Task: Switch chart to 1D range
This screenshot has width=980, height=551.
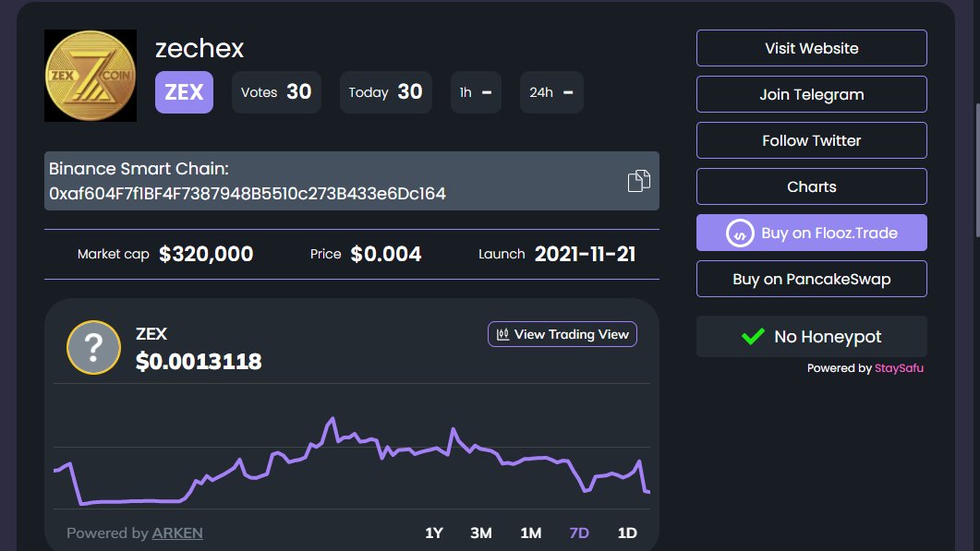Action: coord(627,533)
